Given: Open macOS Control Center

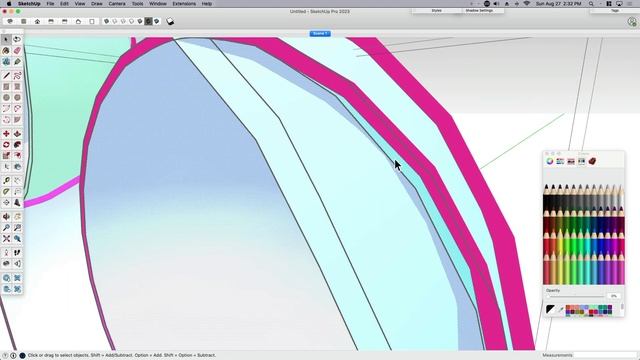Looking at the screenshot, I should (609, 4).
